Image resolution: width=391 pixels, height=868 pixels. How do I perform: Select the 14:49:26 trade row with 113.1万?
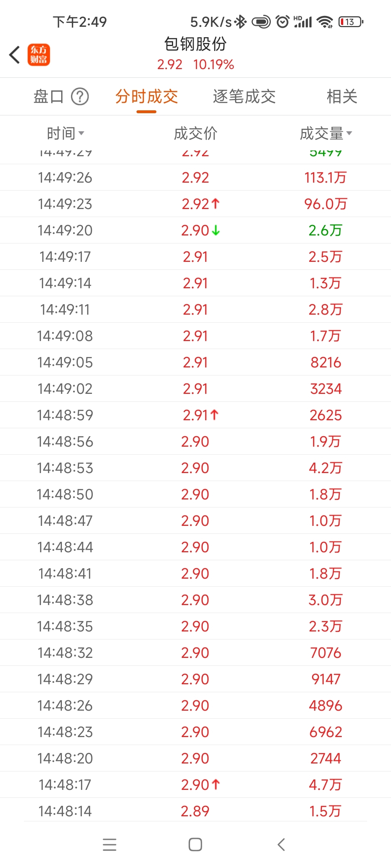195,178
